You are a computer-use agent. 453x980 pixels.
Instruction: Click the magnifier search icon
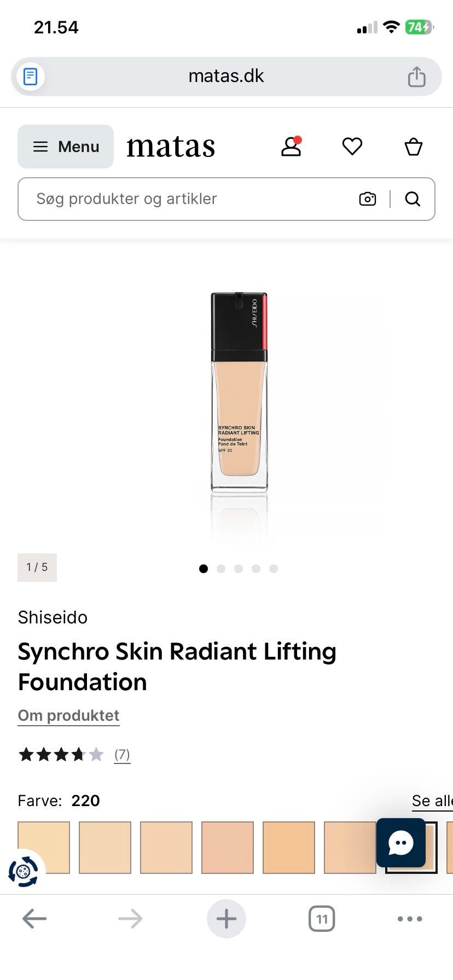click(x=413, y=199)
